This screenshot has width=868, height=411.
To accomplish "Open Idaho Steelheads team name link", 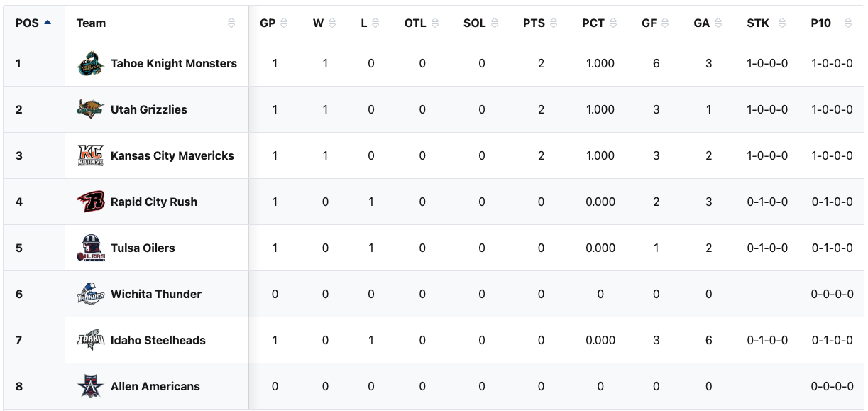I will 158,340.
